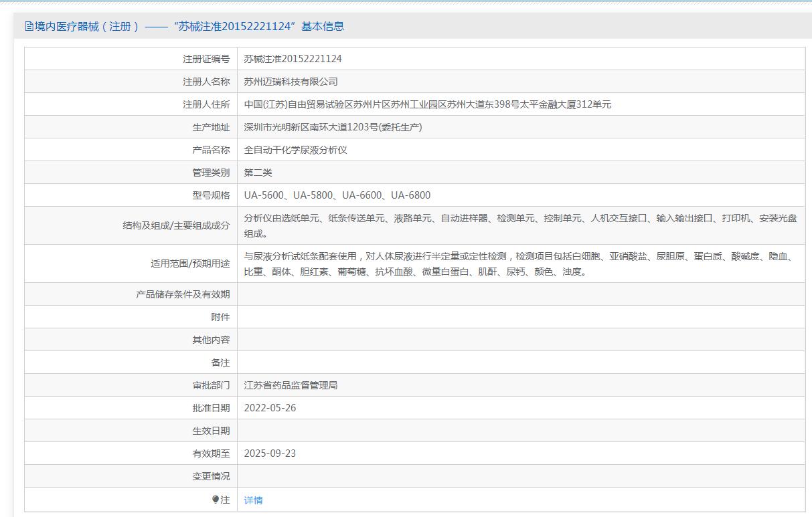Click the 第二类 management category value
Image resolution: width=812 pixels, height=517 pixels.
(x=258, y=173)
